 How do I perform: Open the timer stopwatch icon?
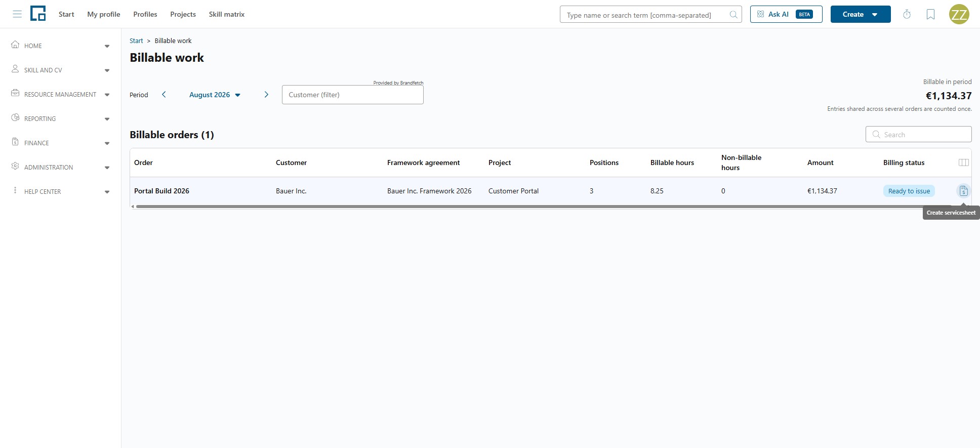coord(907,14)
